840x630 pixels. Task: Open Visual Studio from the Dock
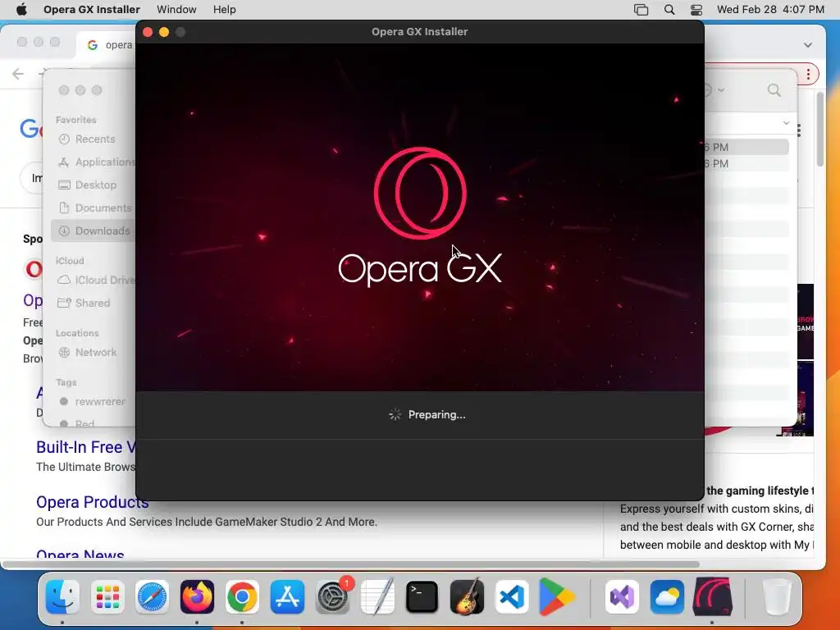622,597
